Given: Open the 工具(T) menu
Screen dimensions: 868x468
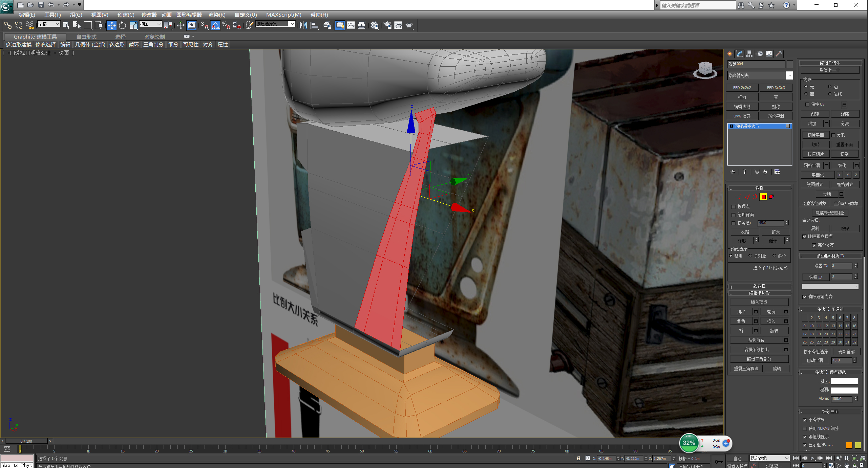Looking at the screenshot, I should [x=52, y=15].
